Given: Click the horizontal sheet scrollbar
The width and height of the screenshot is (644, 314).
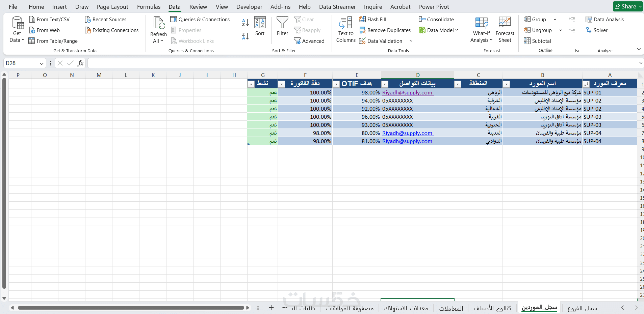Looking at the screenshot, I should point(131,308).
